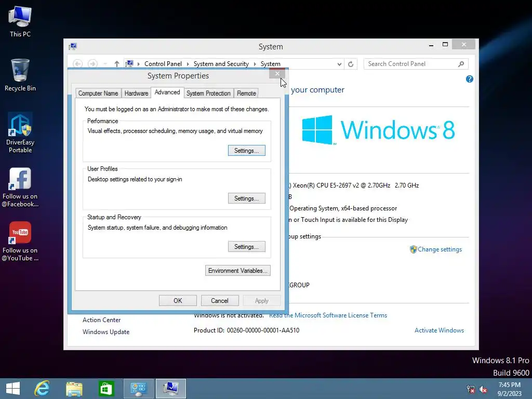532x399 pixels.
Task: Open This PC desktop icon
Action: click(x=20, y=21)
